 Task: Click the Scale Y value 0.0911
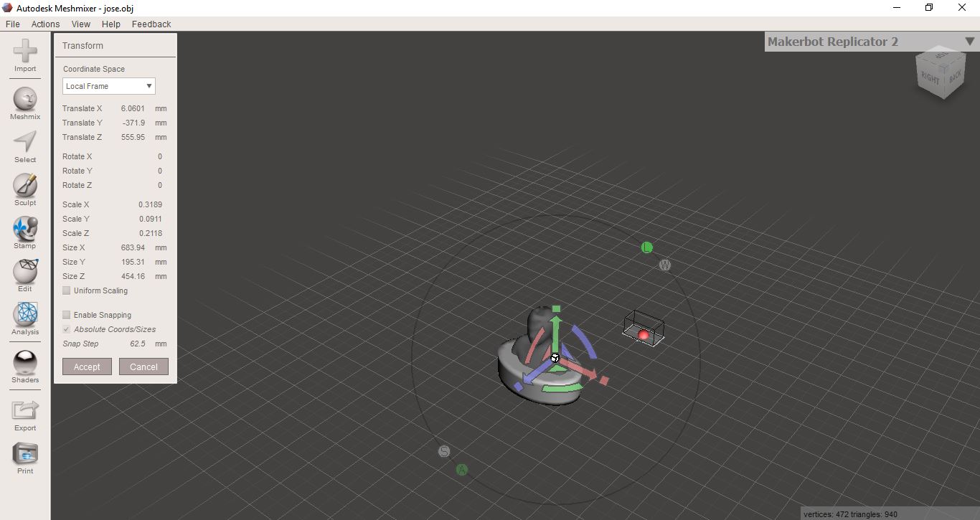tap(150, 219)
